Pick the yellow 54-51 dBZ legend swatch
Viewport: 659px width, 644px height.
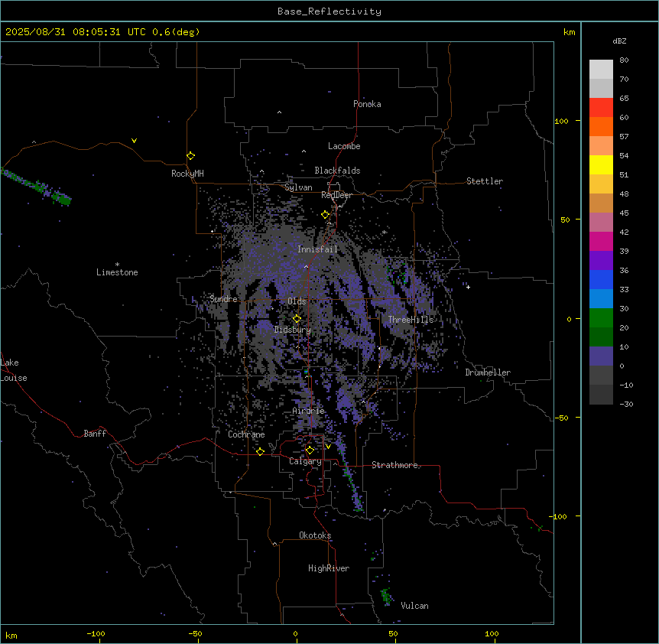tap(601, 164)
